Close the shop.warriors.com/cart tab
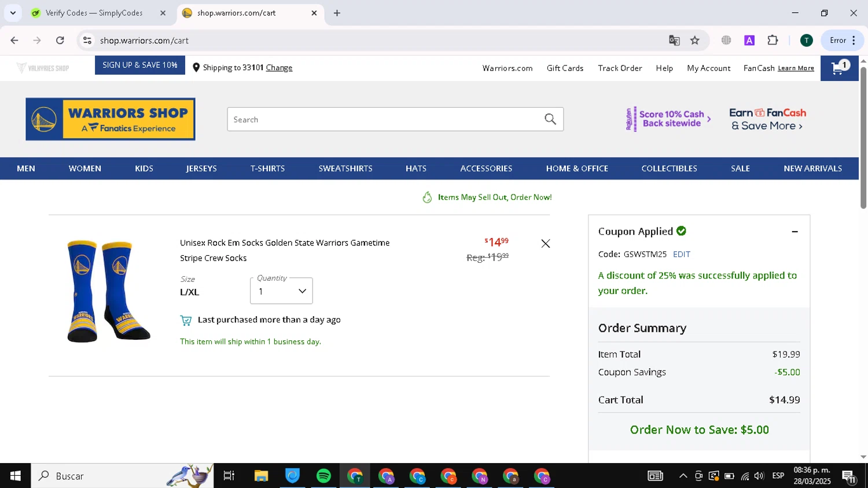Image resolution: width=868 pixels, height=488 pixels. click(314, 13)
